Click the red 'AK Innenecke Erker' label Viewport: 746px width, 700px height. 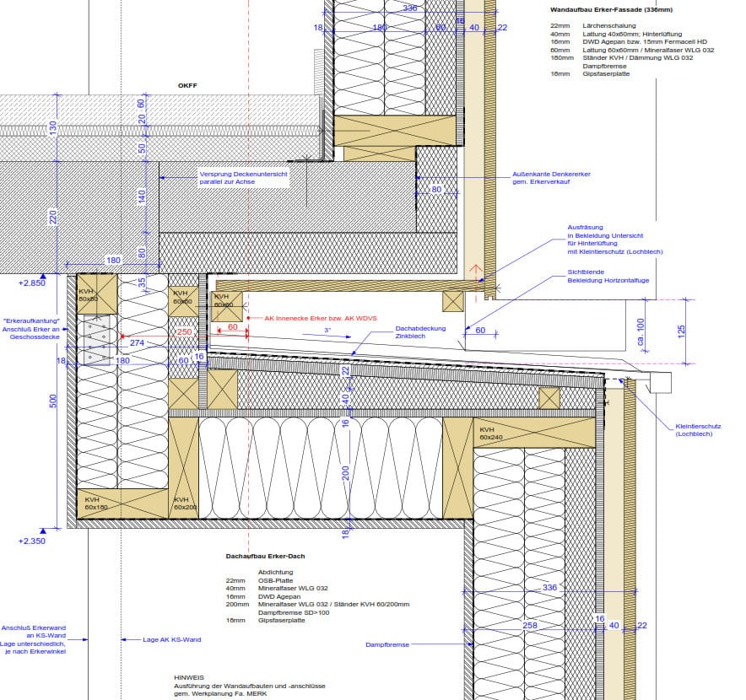click(x=320, y=319)
